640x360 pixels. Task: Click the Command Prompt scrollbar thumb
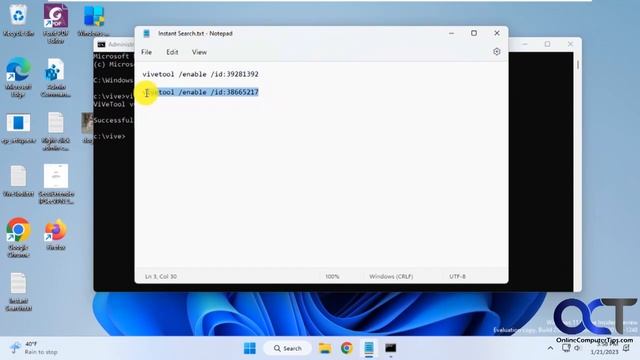tap(578, 65)
